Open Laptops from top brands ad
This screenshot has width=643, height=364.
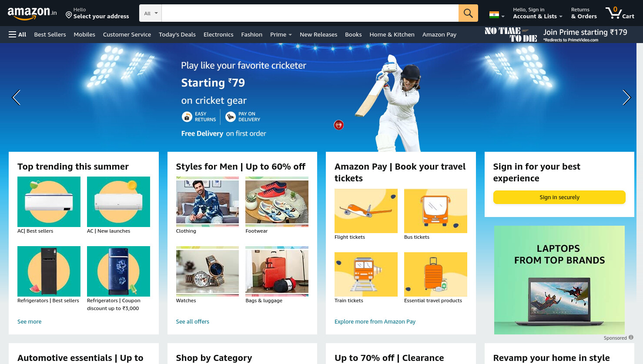pos(559,280)
